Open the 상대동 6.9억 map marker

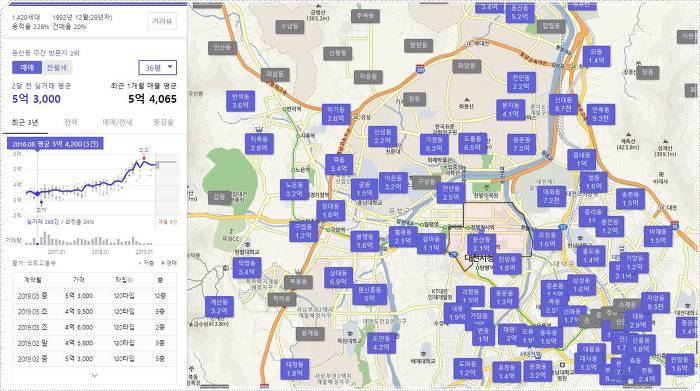click(x=338, y=277)
